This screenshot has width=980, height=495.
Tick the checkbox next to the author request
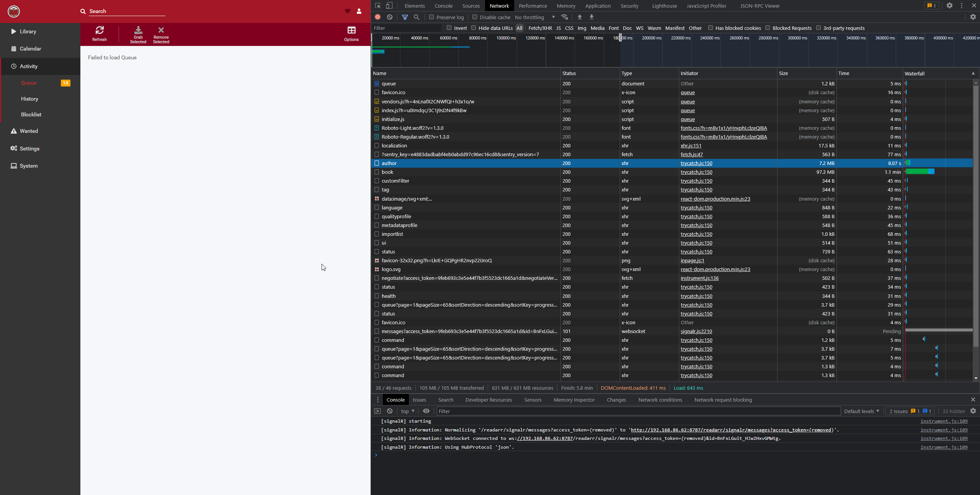(376, 163)
